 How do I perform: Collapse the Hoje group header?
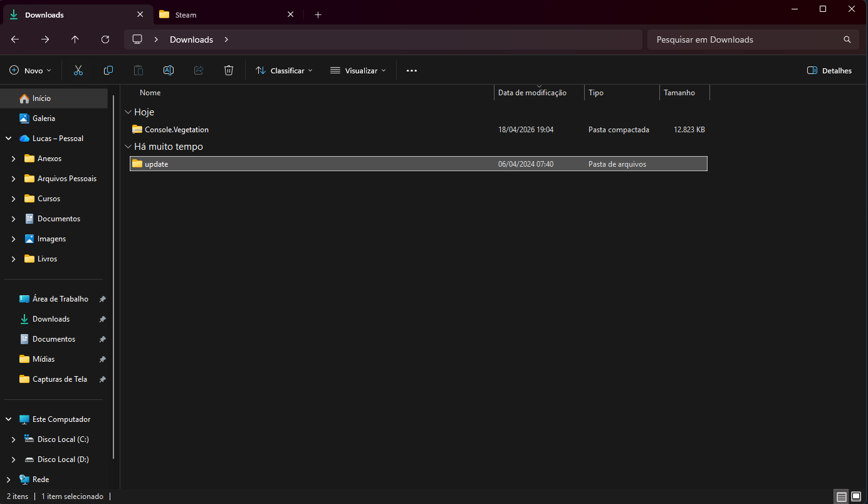point(128,112)
